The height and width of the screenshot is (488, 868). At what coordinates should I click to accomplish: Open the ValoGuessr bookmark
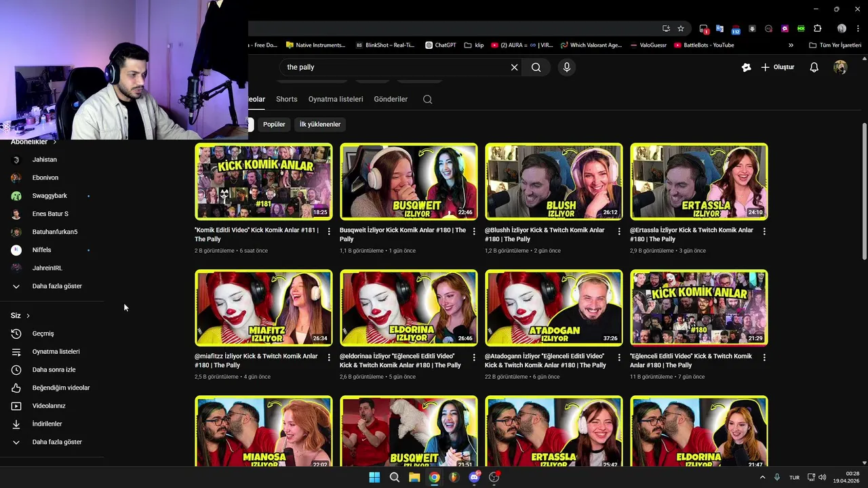pyautogui.click(x=648, y=45)
